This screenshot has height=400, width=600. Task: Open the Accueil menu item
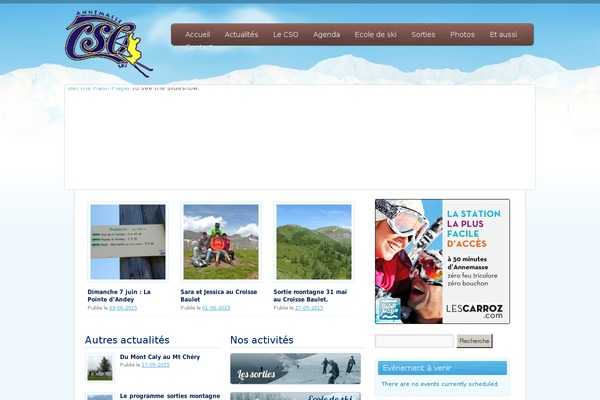click(x=197, y=34)
